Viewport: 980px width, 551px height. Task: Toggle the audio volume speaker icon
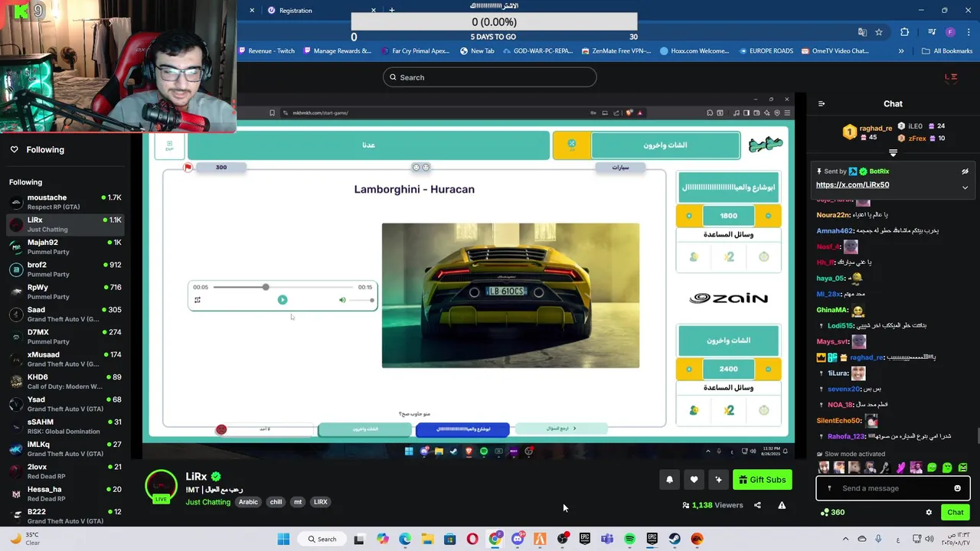342,300
